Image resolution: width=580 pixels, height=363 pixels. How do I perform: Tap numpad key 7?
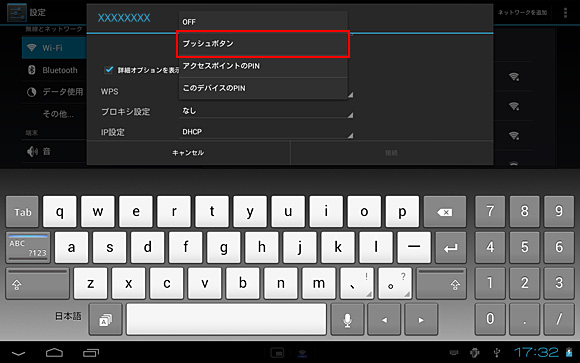point(490,212)
